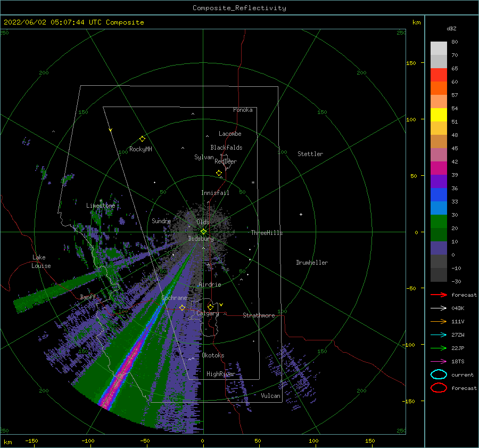The width and height of the screenshot is (479, 448).
Task: Click the cyan 27ZW arrow icon
Action: tap(439, 335)
